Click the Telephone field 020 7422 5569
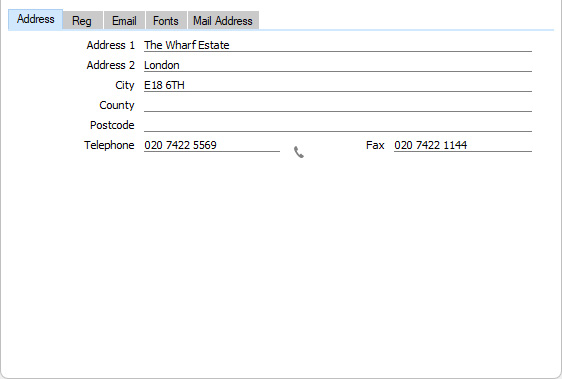This screenshot has height=379, width=562. pos(211,145)
